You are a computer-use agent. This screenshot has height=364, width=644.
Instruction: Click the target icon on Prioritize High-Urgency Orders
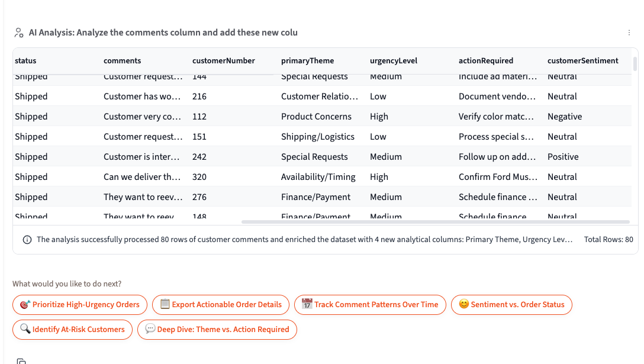[x=24, y=304]
